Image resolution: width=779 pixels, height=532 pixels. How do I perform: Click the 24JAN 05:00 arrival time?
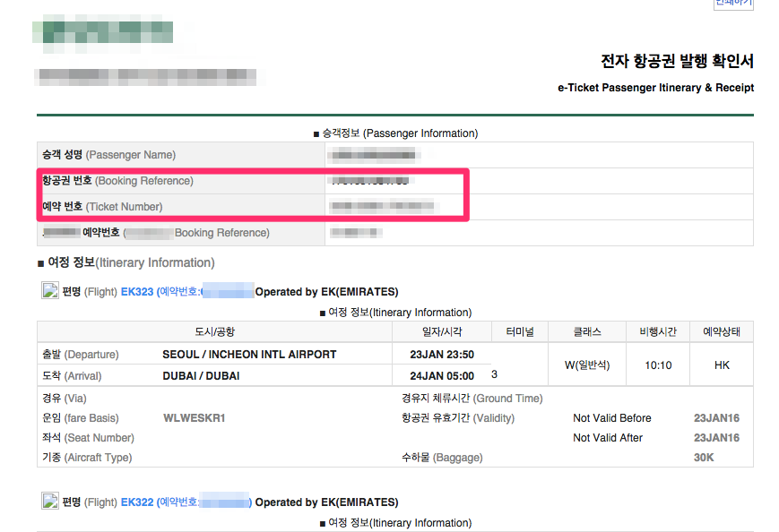pyautogui.click(x=442, y=376)
